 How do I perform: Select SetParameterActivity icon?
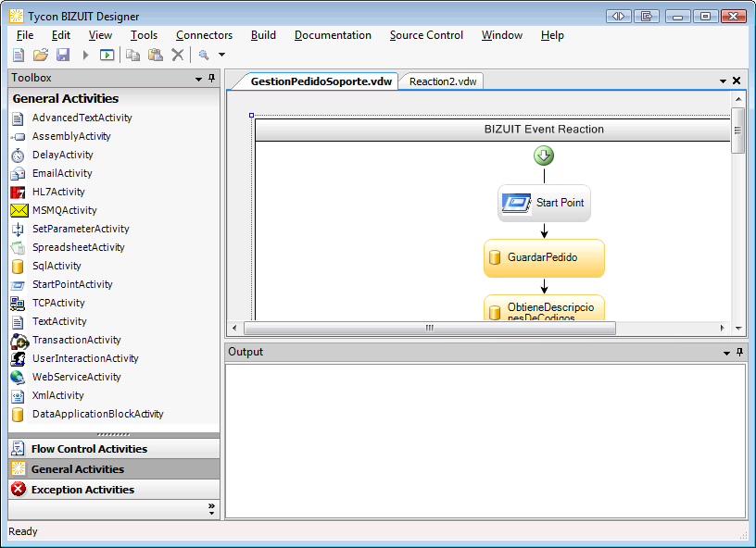(18, 230)
